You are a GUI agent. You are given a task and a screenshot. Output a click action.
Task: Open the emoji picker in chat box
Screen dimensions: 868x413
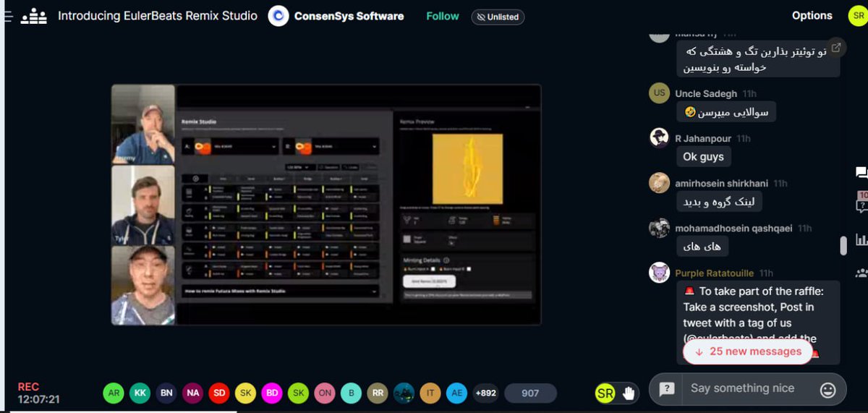click(827, 389)
